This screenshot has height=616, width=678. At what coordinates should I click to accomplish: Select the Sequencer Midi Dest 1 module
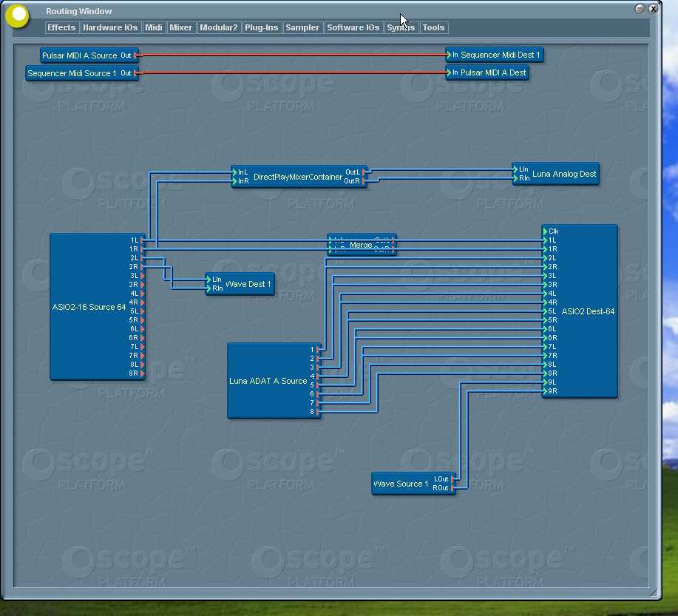494,55
